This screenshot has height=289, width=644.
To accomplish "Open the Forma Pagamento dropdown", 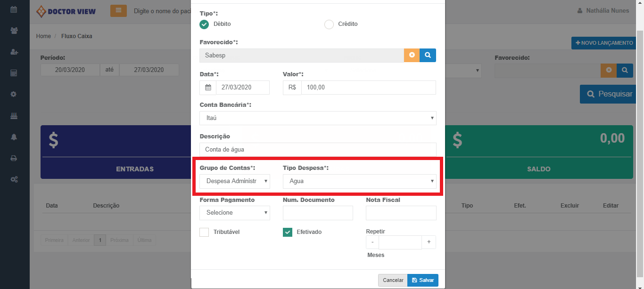I will point(235,213).
